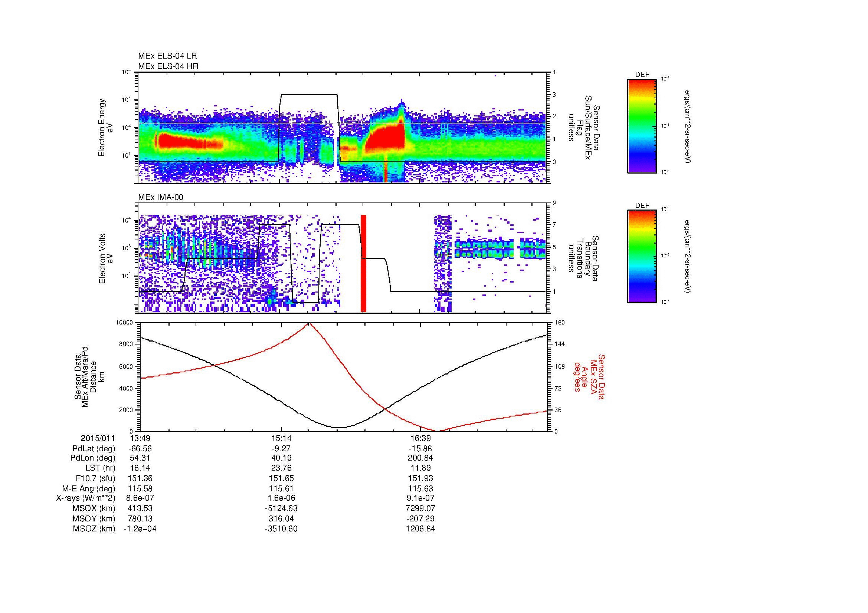
Task: Click the 180 tick on SZA axis
Action: coord(560,323)
